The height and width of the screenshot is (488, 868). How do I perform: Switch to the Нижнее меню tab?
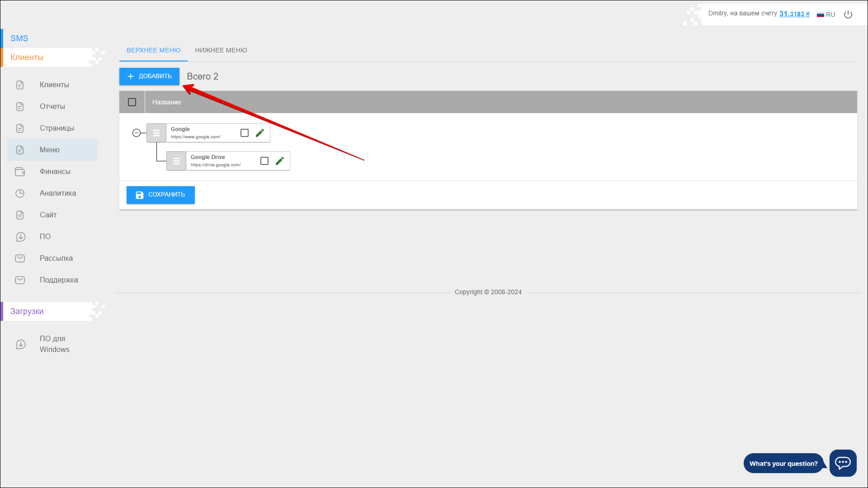tap(221, 50)
